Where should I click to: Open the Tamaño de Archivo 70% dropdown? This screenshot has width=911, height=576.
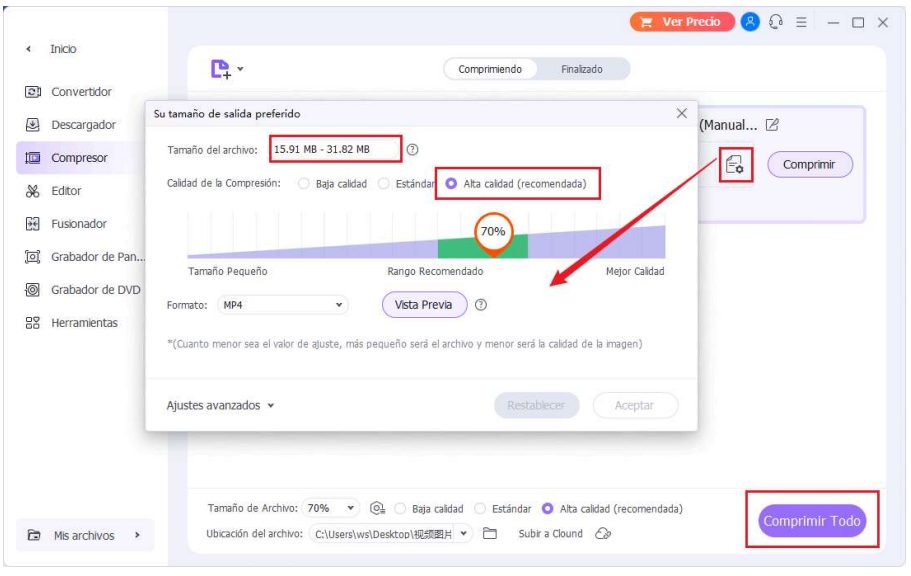click(331, 508)
